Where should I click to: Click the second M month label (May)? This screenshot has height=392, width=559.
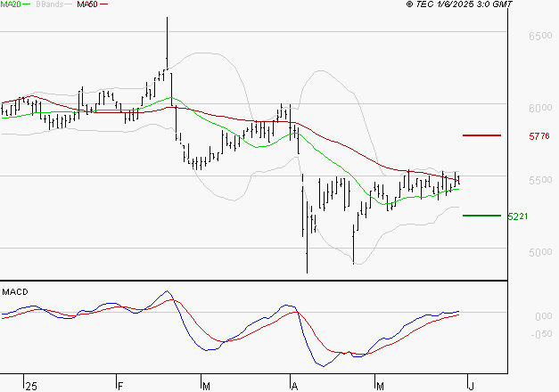click(x=380, y=387)
